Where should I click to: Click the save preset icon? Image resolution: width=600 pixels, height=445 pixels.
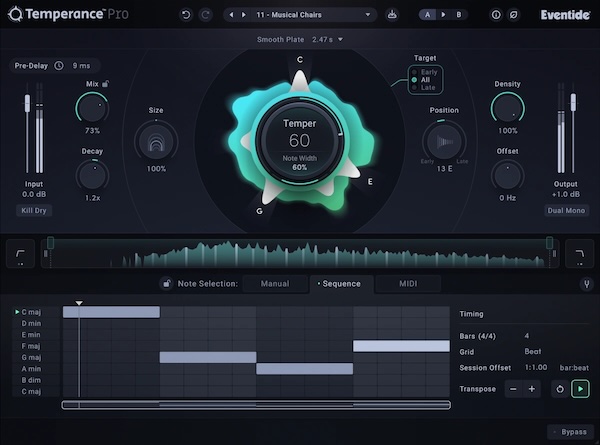[x=392, y=15]
